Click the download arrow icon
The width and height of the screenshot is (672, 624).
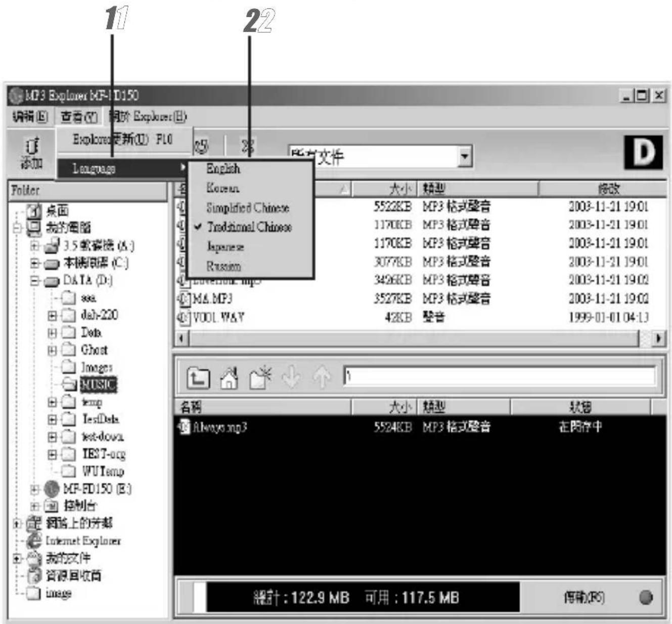click(291, 378)
